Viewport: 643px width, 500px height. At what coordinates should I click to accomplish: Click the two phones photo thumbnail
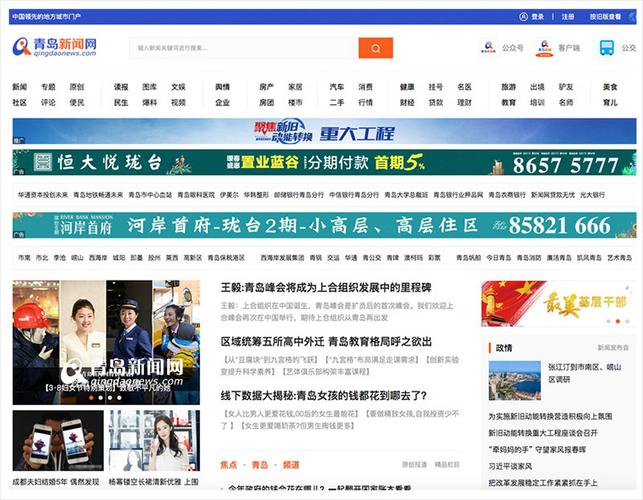tap(58, 441)
